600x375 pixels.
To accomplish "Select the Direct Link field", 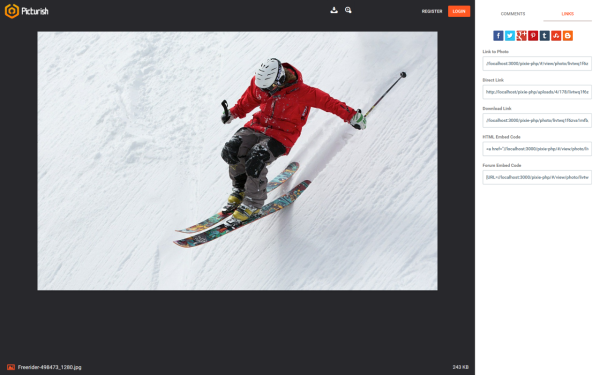I will tap(537, 92).
